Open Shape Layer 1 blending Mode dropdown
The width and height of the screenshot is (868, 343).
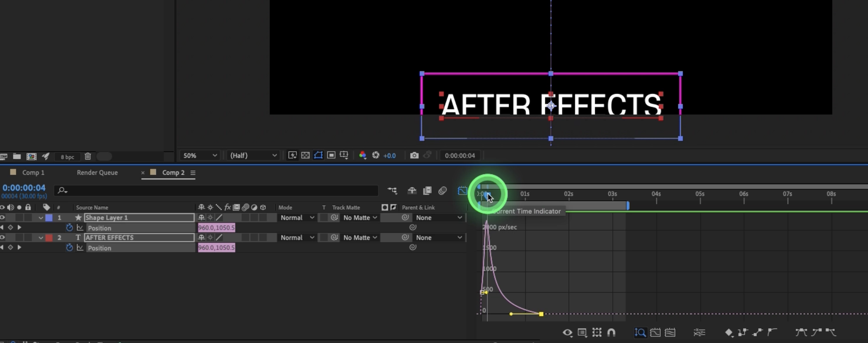pyautogui.click(x=297, y=218)
